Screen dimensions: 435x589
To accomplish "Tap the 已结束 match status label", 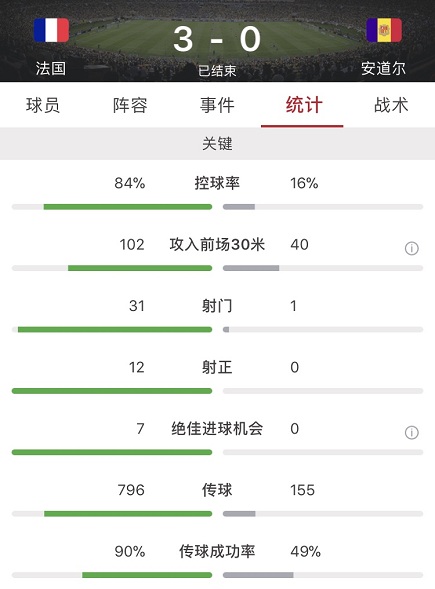I will click(x=217, y=71).
